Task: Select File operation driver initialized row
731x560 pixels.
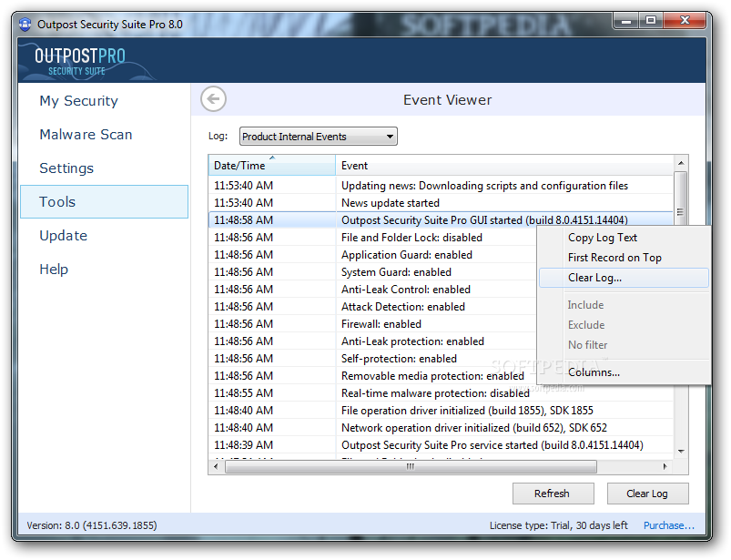Action: click(x=441, y=411)
